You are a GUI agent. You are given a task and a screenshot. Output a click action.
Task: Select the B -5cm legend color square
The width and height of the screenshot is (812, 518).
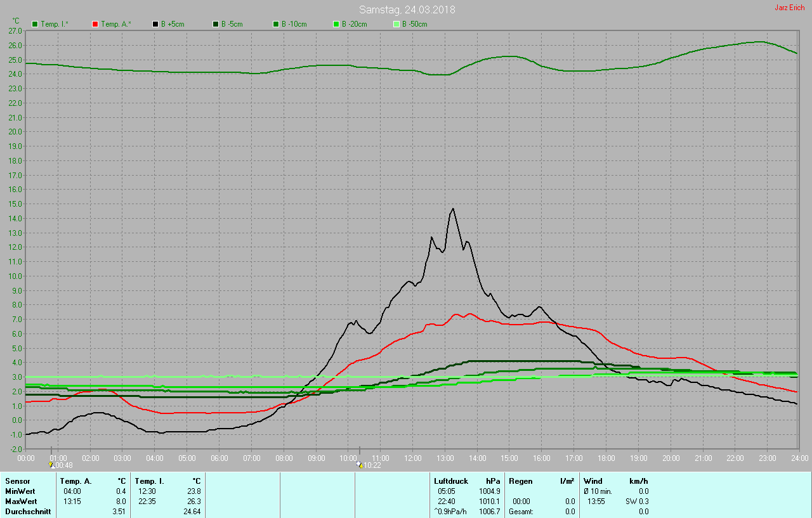click(x=216, y=24)
